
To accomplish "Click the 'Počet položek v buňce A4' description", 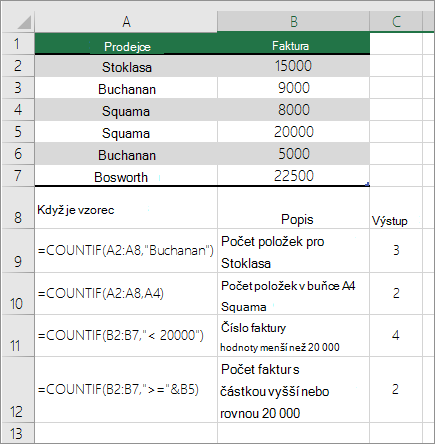I will 293,294.
